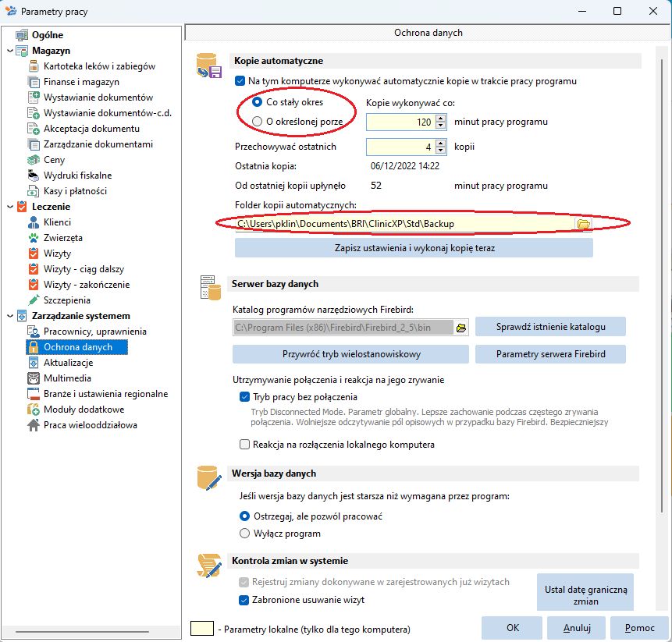Click the automatic backup folder path field
Viewport: 672px width, 642px height.
pyautogui.click(x=405, y=224)
